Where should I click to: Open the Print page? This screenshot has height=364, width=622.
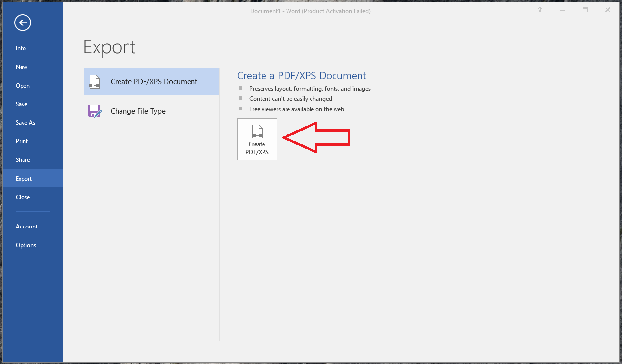pyautogui.click(x=22, y=141)
